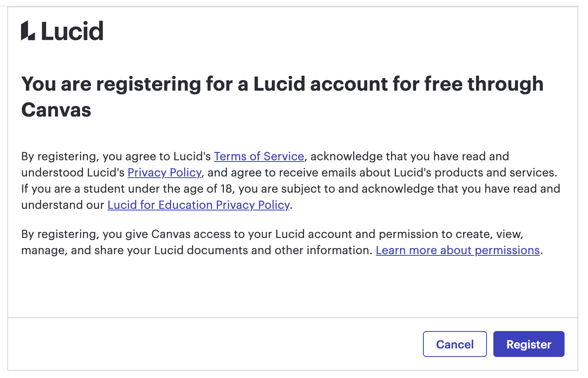Click the Lucid wordmark text

point(72,31)
